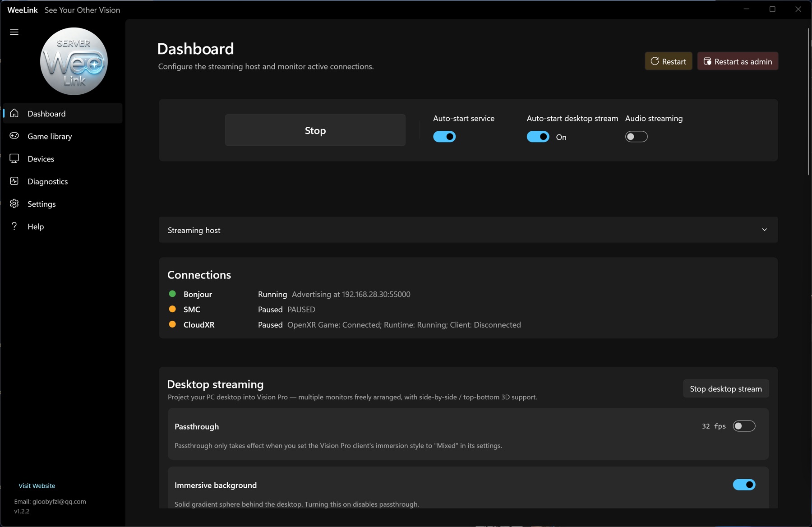The height and width of the screenshot is (527, 812).
Task: Select Dashboard in the sidebar
Action: pos(63,113)
